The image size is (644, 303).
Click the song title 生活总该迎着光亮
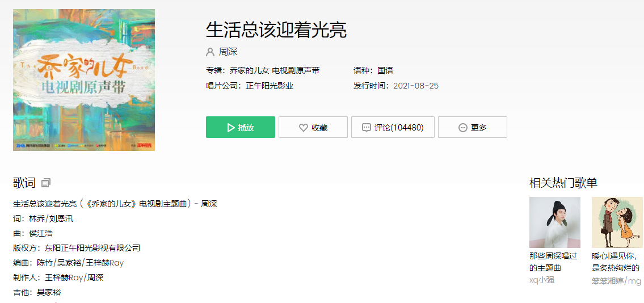click(x=276, y=30)
